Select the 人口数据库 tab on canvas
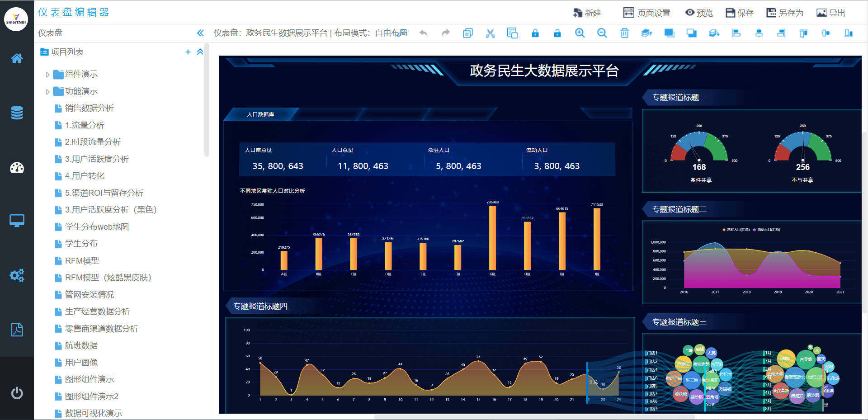 coord(261,114)
